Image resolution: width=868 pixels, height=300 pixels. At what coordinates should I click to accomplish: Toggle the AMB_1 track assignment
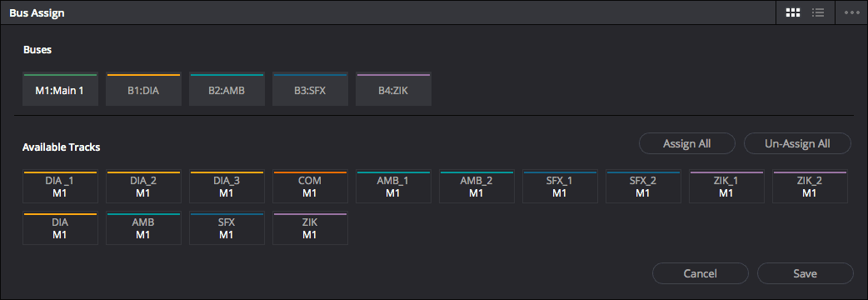coord(393,187)
